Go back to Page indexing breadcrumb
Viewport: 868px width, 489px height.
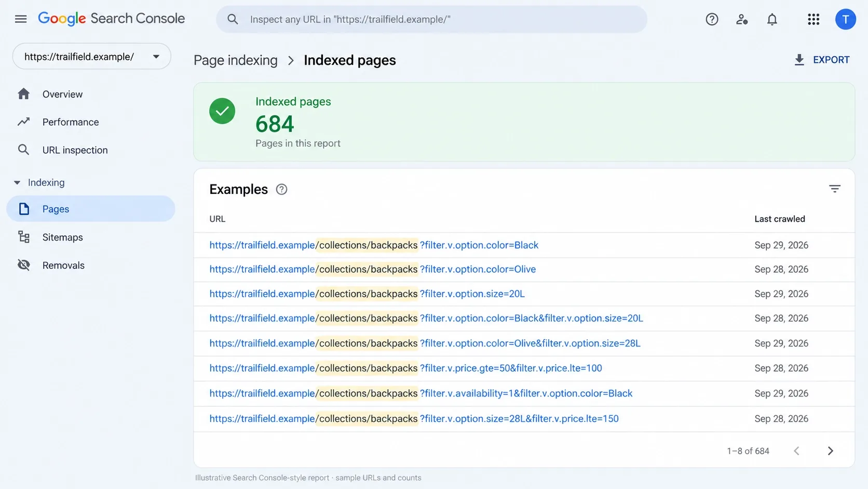tap(236, 60)
